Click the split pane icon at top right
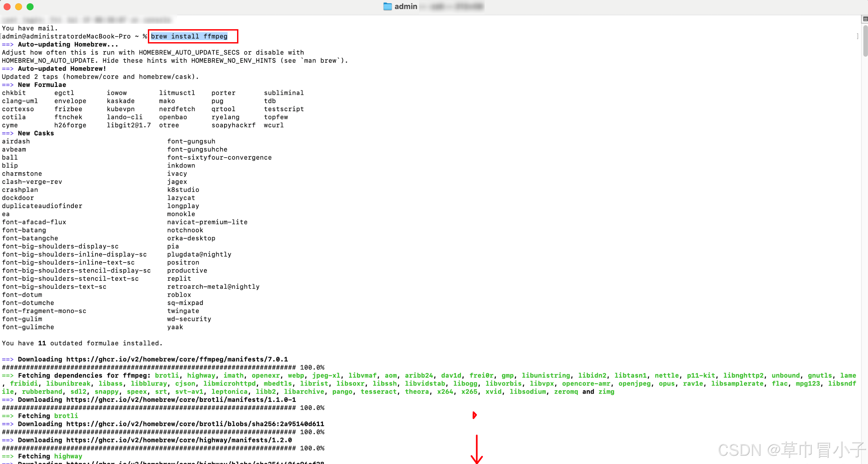This screenshot has width=868, height=464. (x=865, y=19)
